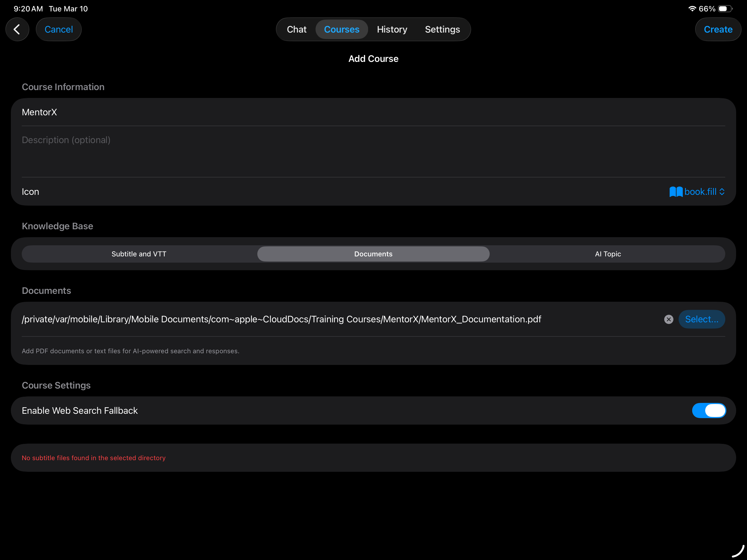Open the Select... document picker

702,319
